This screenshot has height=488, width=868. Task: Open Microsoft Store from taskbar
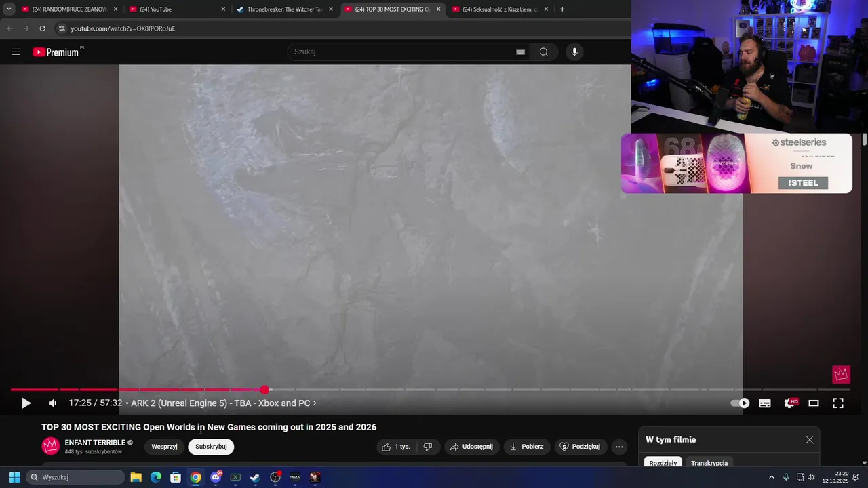pos(176,477)
